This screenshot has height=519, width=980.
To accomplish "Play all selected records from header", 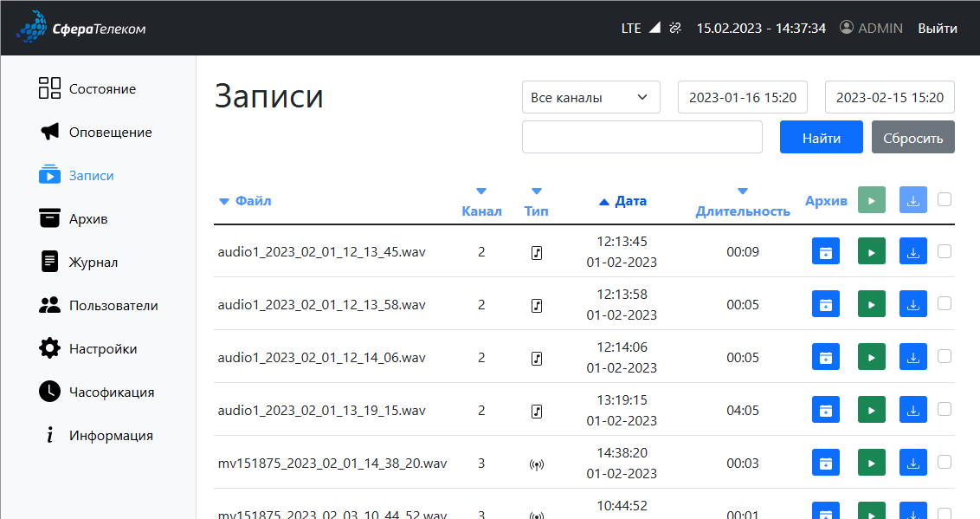I will pos(871,200).
